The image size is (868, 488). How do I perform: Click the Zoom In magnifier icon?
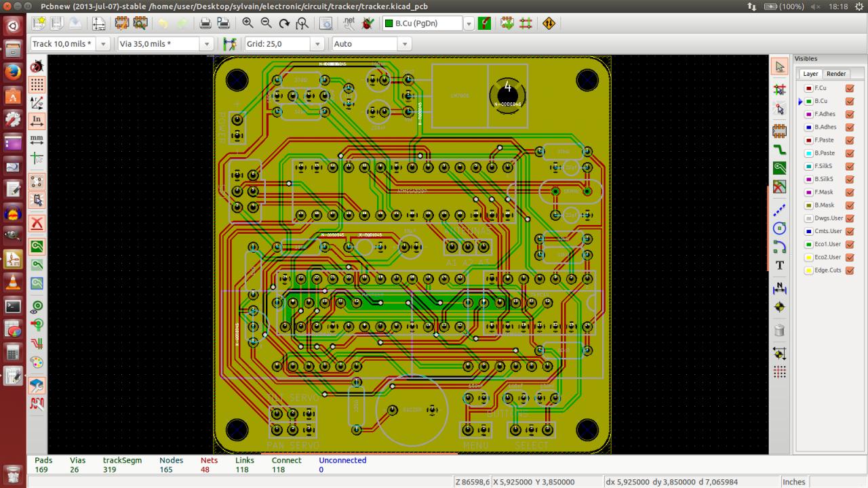pos(248,23)
